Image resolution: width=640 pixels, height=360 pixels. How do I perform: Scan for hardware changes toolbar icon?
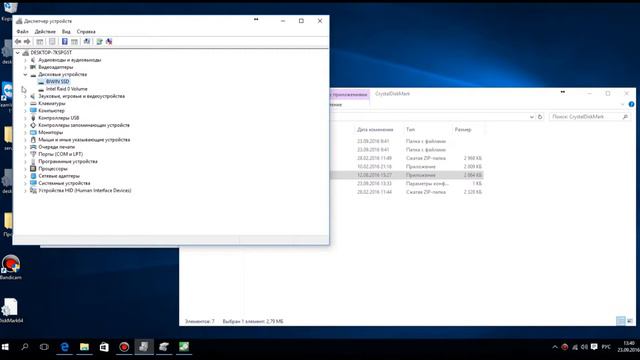point(87,42)
